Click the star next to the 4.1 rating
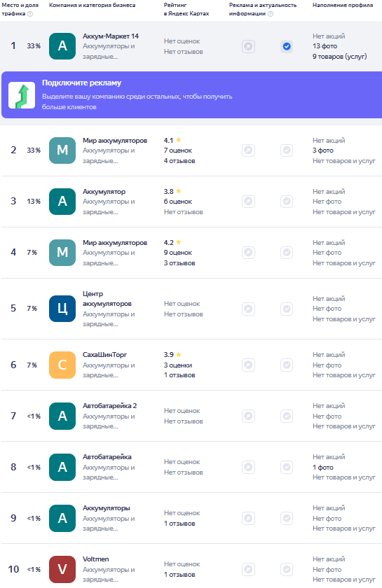The width and height of the screenshot is (382, 588). [x=179, y=140]
